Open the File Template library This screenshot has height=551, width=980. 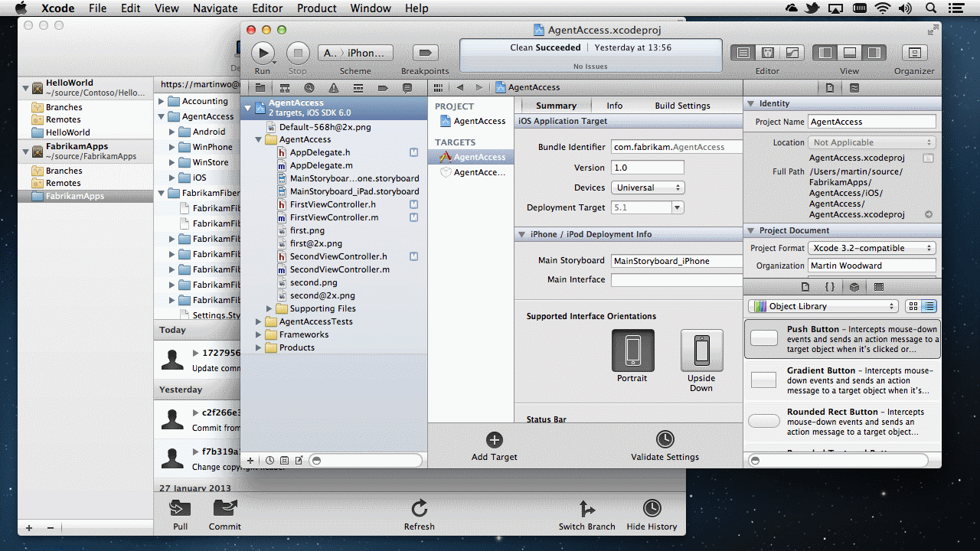point(805,287)
